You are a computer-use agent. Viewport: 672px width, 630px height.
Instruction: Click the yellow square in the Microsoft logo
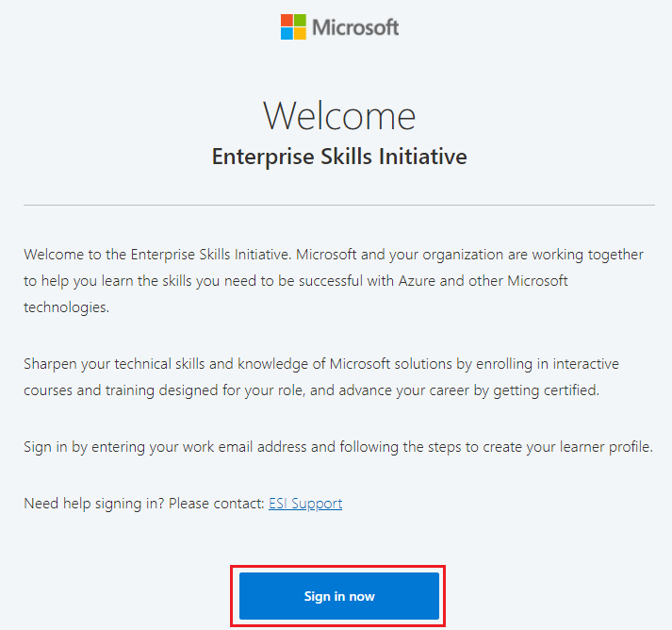tap(300, 33)
